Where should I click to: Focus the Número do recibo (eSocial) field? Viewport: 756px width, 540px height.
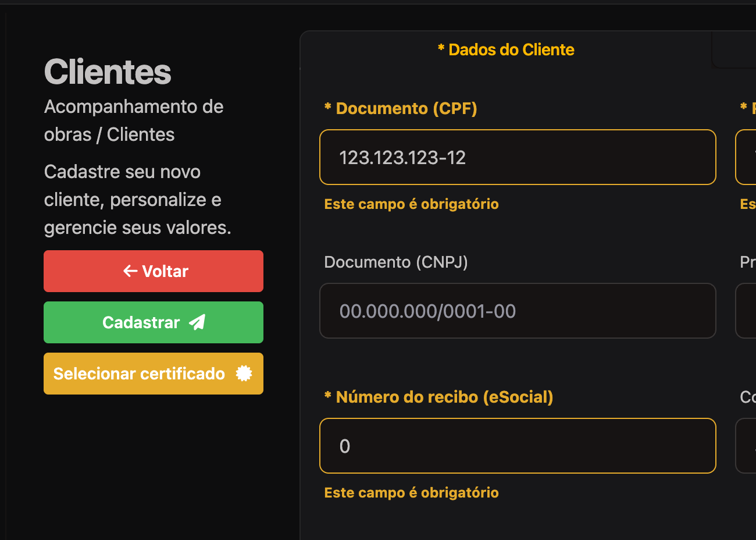point(517,446)
